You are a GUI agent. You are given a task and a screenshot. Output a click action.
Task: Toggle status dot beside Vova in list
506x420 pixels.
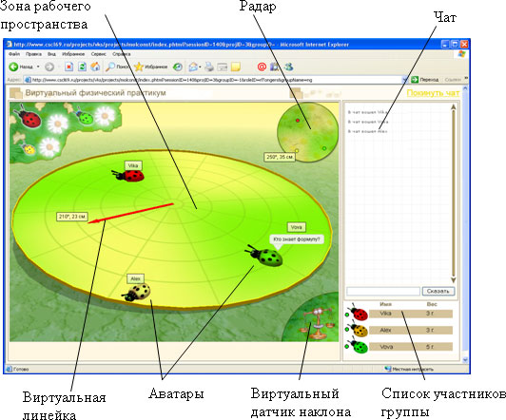click(x=347, y=346)
